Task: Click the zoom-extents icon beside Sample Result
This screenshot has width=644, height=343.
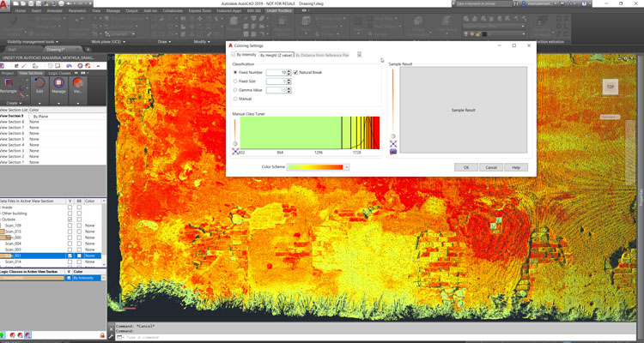Action: coord(393,143)
